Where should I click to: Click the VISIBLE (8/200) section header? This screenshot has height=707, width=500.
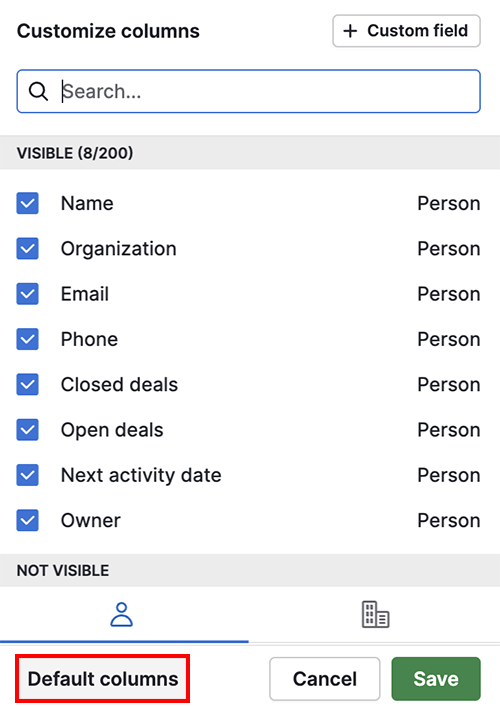(x=250, y=153)
